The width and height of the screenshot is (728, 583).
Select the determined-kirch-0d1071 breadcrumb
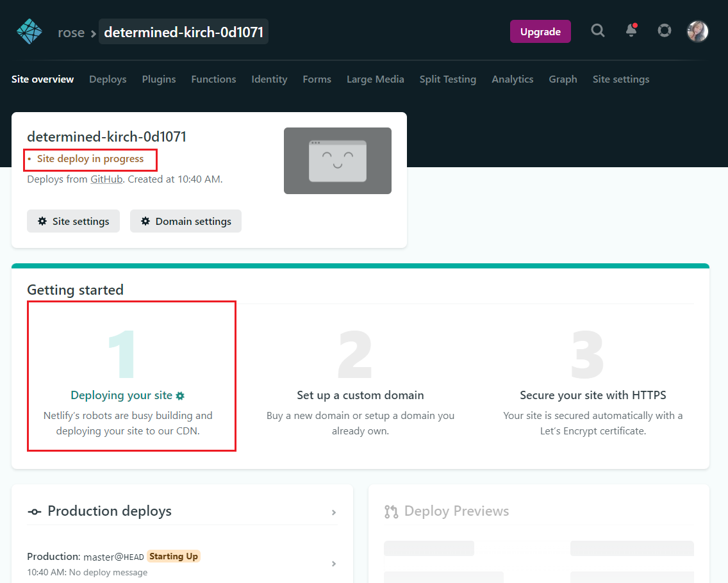[x=183, y=31]
